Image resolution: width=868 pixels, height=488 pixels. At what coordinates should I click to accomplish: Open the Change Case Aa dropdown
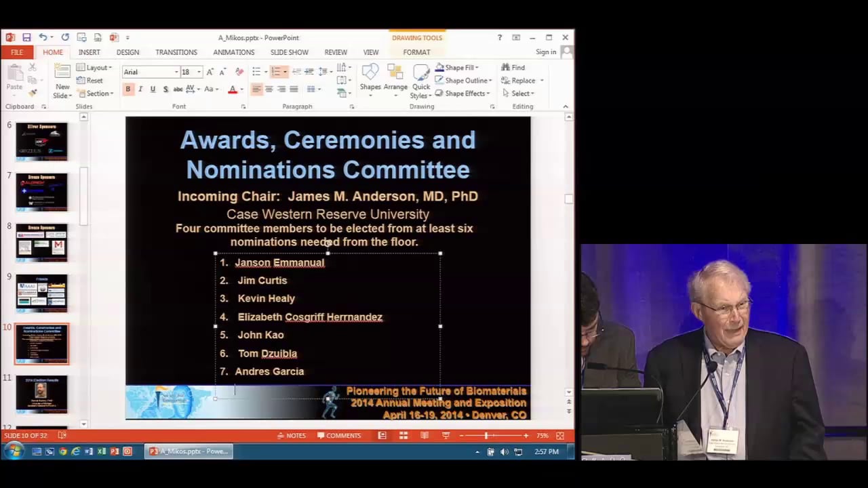[x=210, y=89]
